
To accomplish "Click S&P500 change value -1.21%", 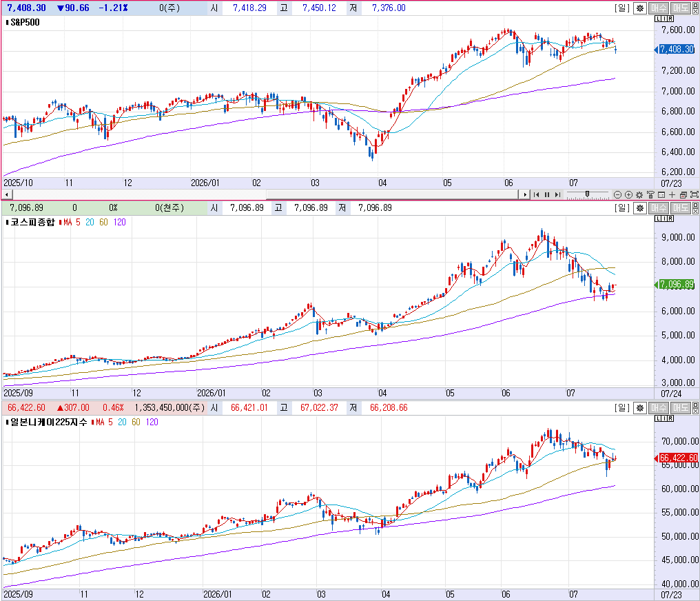I will 114,8.
